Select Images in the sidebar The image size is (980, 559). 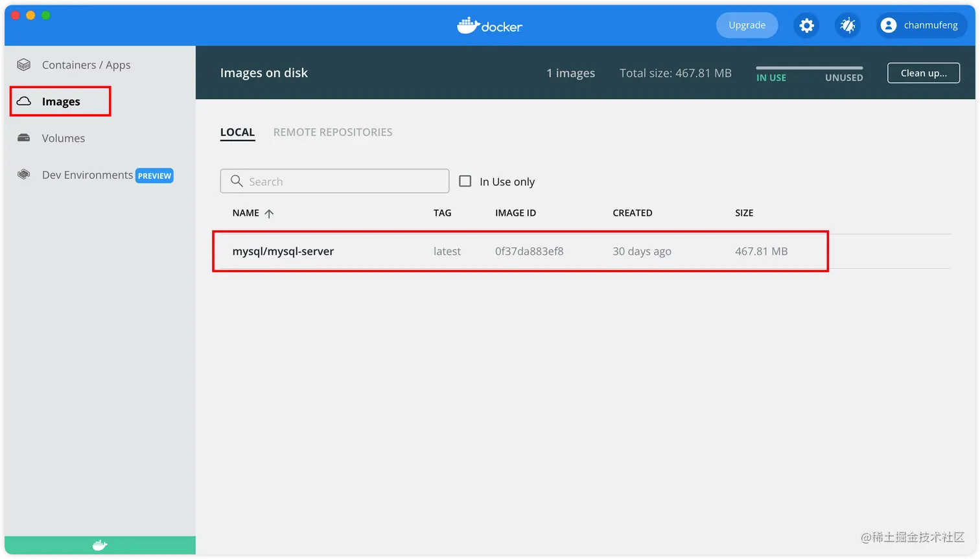tap(60, 102)
